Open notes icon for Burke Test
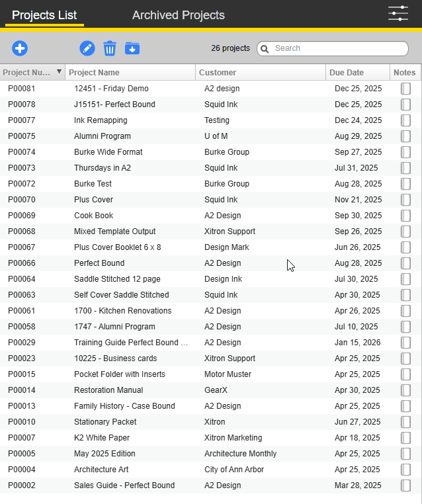The image size is (422, 504). coord(405,184)
